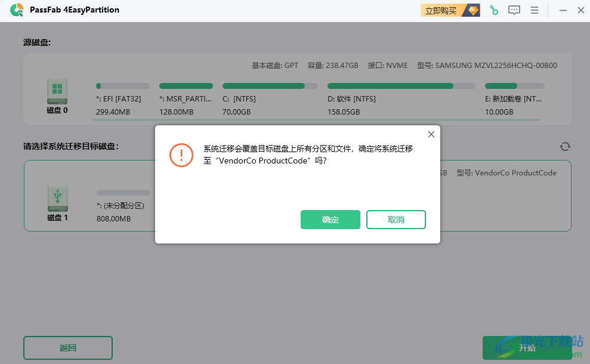Click the *: EFI [FAT32] label
Viewport: 590px width, 364px height.
119,98
